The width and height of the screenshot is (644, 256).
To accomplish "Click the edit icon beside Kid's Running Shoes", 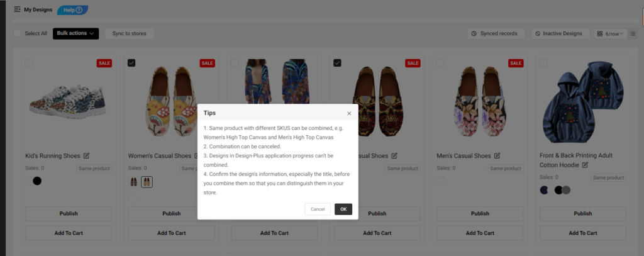I will [x=86, y=156].
